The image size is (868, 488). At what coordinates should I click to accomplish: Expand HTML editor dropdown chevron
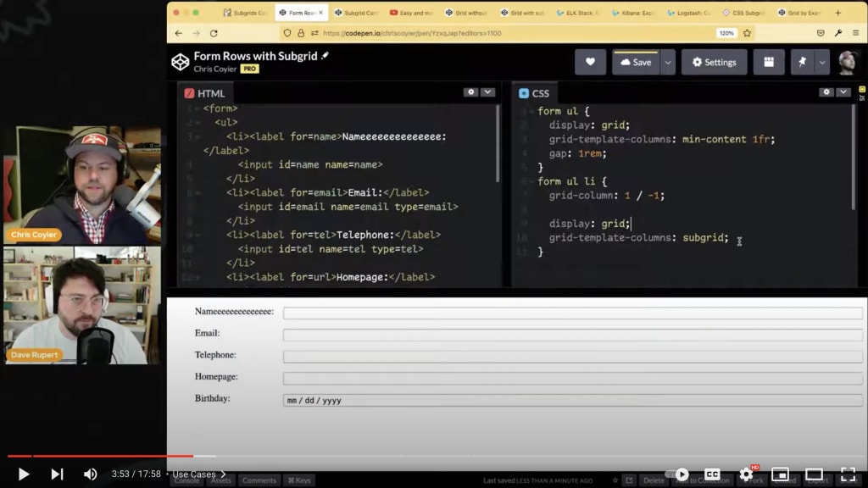click(487, 91)
